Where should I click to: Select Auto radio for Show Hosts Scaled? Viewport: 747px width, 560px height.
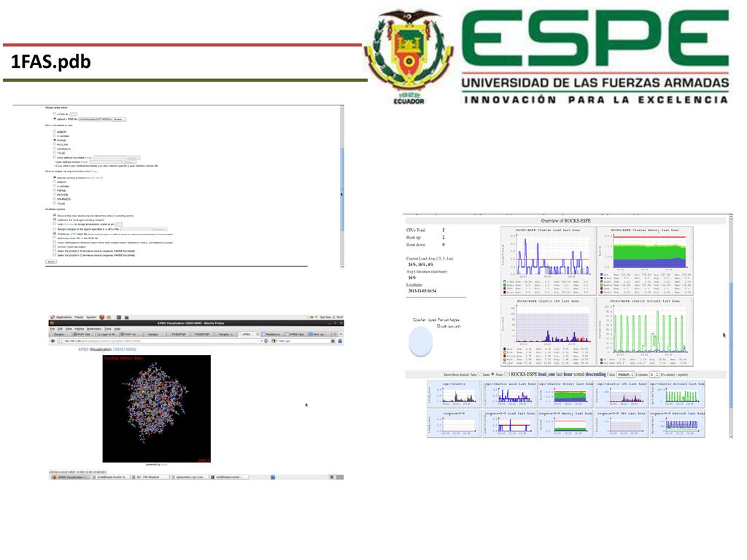coord(480,374)
